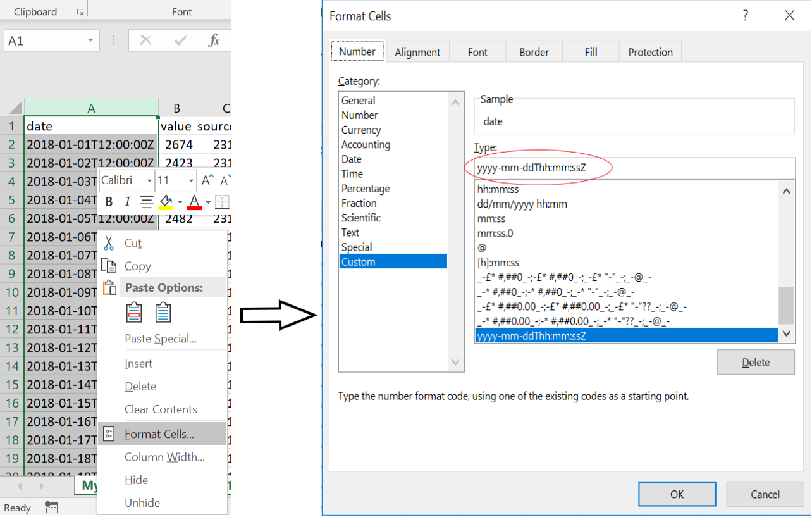812x517 pixels.
Task: Choose the Keep Source Formatting paste icon
Action: click(x=134, y=311)
